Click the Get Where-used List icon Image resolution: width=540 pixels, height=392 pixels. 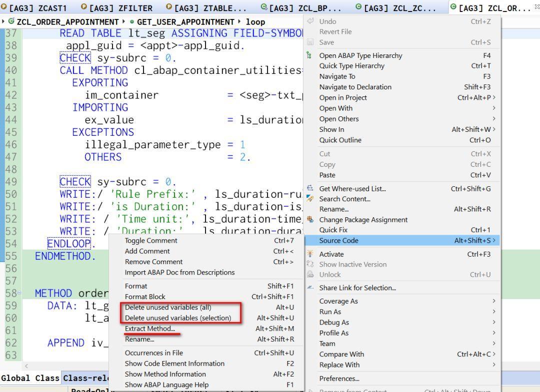(310, 188)
